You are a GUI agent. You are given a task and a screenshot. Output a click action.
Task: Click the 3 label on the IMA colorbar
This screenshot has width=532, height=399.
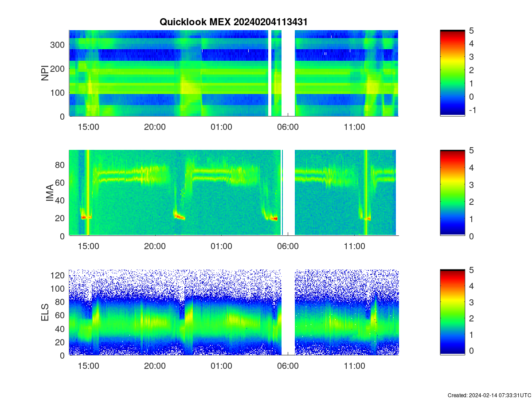[471, 184]
